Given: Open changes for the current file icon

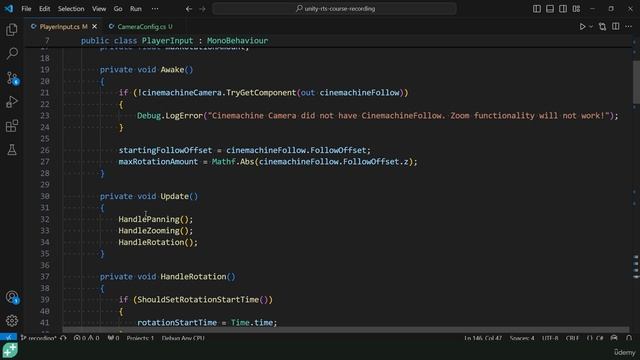Looking at the screenshot, I should (x=602, y=27).
